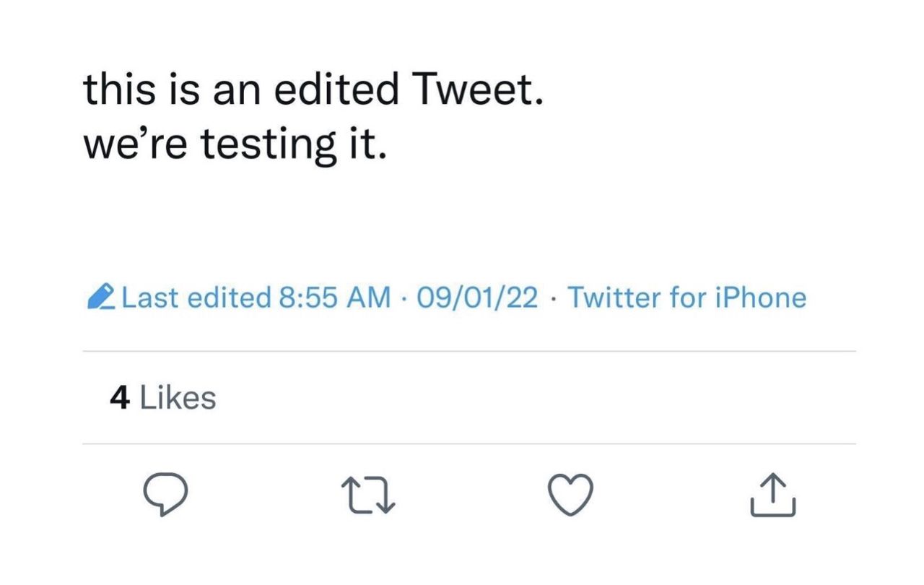Select the date '09/01/22'
Image resolution: width=924 pixels, height=585 pixels.
(476, 297)
